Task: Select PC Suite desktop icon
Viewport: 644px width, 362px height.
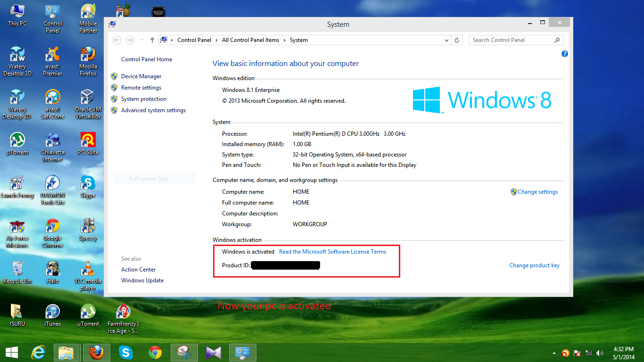Action: tap(88, 144)
